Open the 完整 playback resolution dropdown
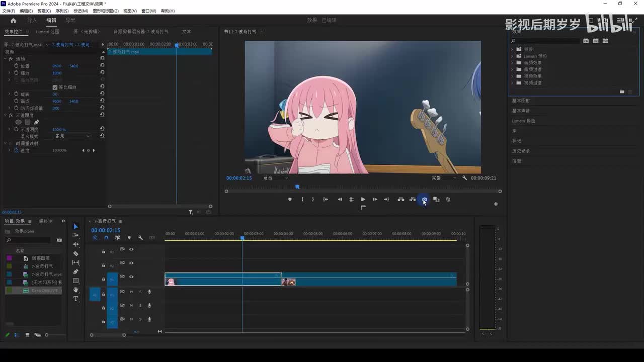The height and width of the screenshot is (362, 644). pyautogui.click(x=444, y=178)
